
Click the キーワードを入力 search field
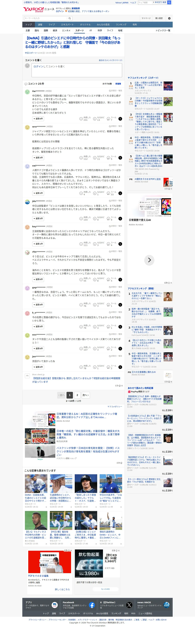pos(46,18)
